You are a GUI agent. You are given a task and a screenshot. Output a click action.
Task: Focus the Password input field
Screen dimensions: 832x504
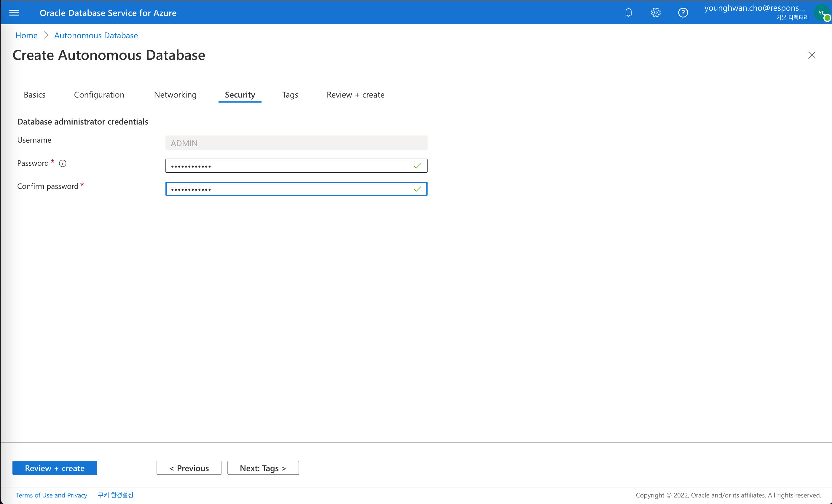coord(296,166)
